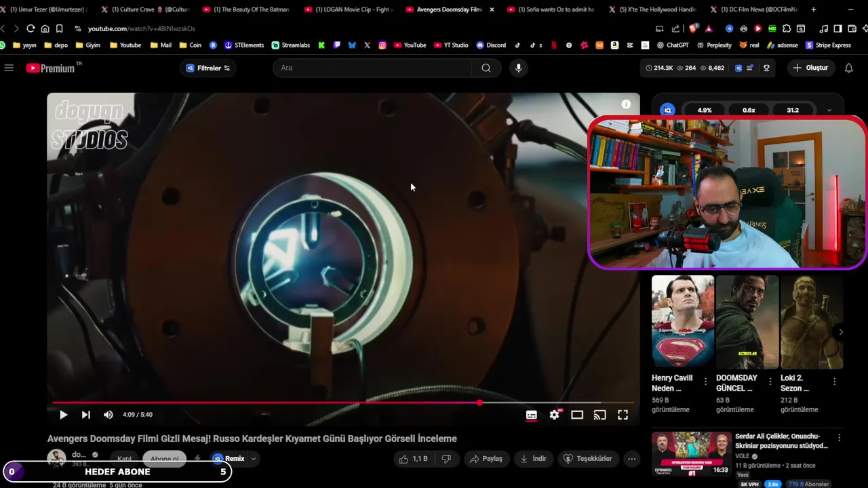This screenshot has width=868, height=488.
Task: Open video player settings gear
Action: click(x=555, y=415)
